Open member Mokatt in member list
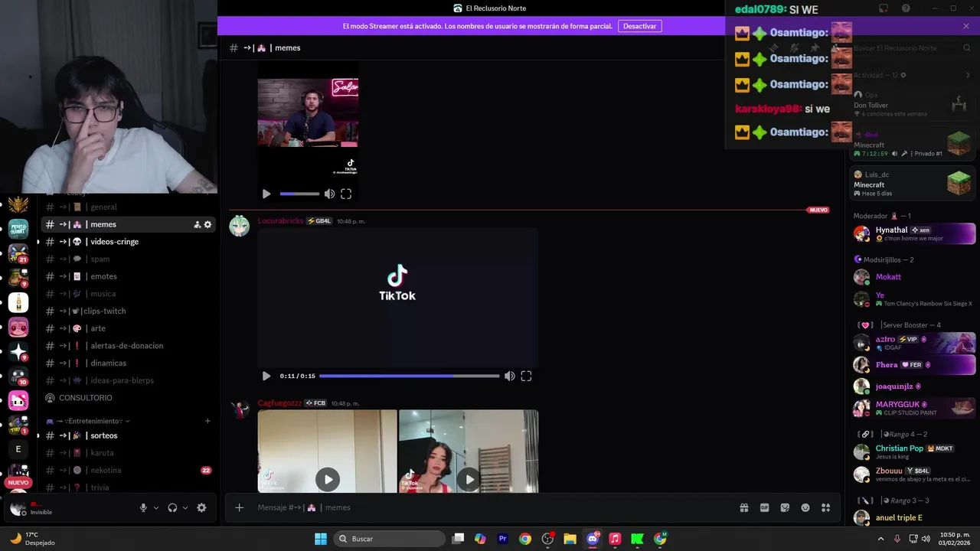980x551 pixels. [x=914, y=277]
